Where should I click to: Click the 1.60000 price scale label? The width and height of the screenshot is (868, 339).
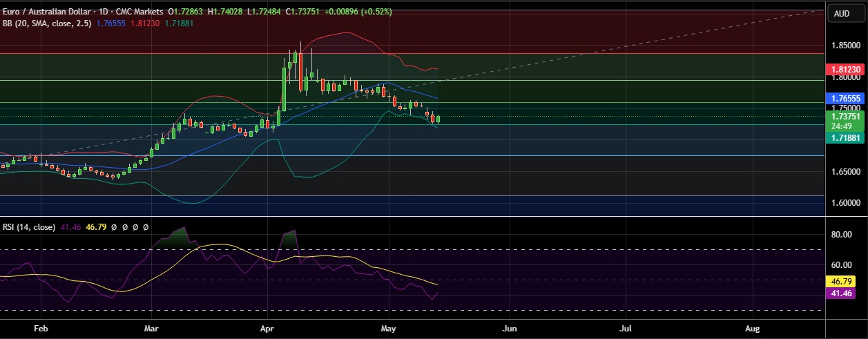pos(847,203)
